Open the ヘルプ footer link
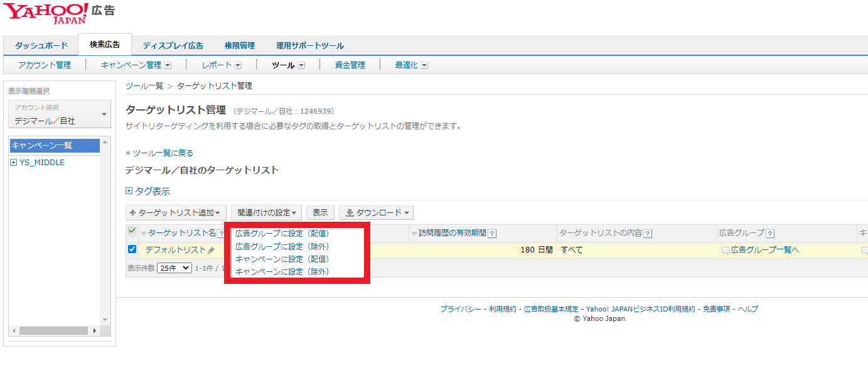The height and width of the screenshot is (380, 868). coord(748,309)
